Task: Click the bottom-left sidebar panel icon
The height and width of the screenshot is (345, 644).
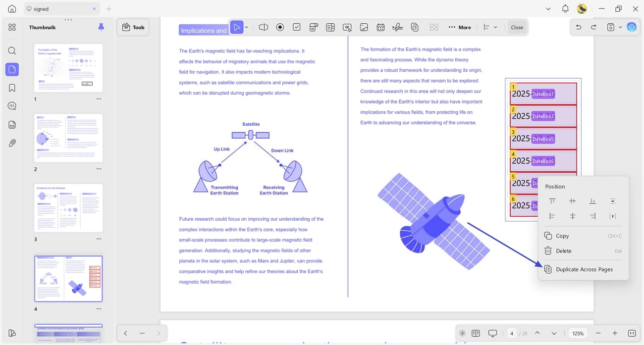Action: point(12,333)
